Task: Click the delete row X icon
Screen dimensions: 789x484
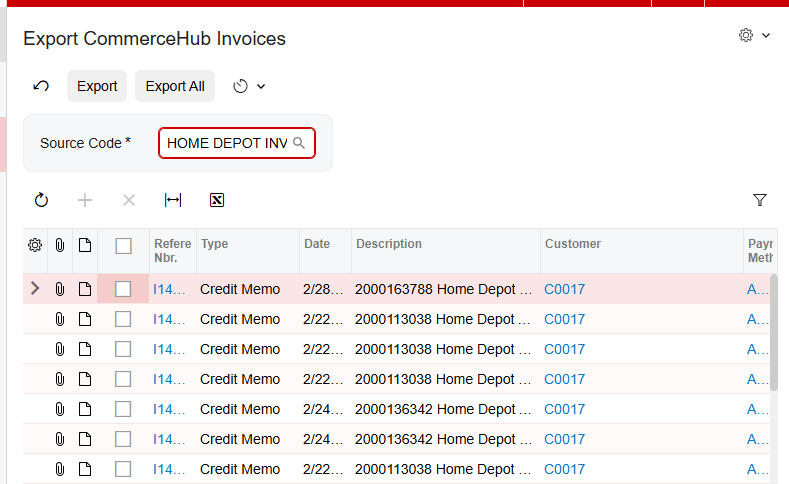Action: [129, 200]
